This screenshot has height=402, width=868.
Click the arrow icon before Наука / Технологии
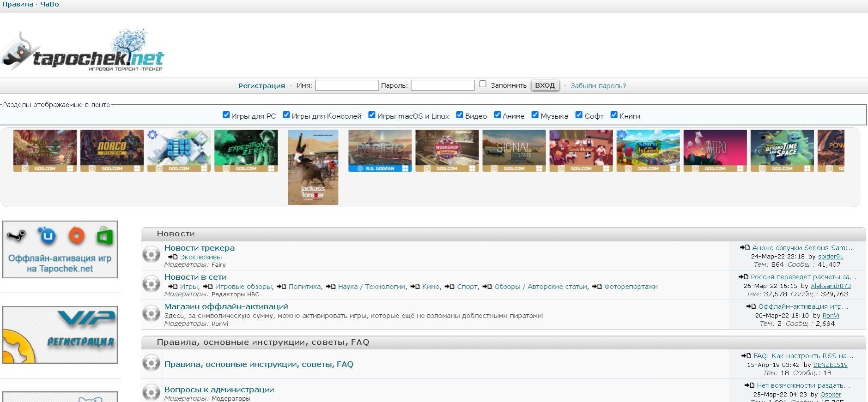330,287
